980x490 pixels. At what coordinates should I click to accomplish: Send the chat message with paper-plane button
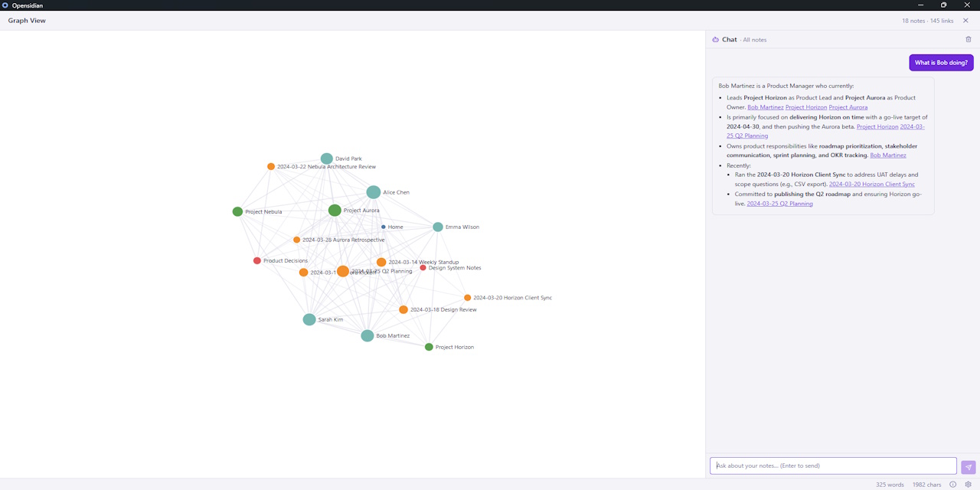[x=969, y=467]
